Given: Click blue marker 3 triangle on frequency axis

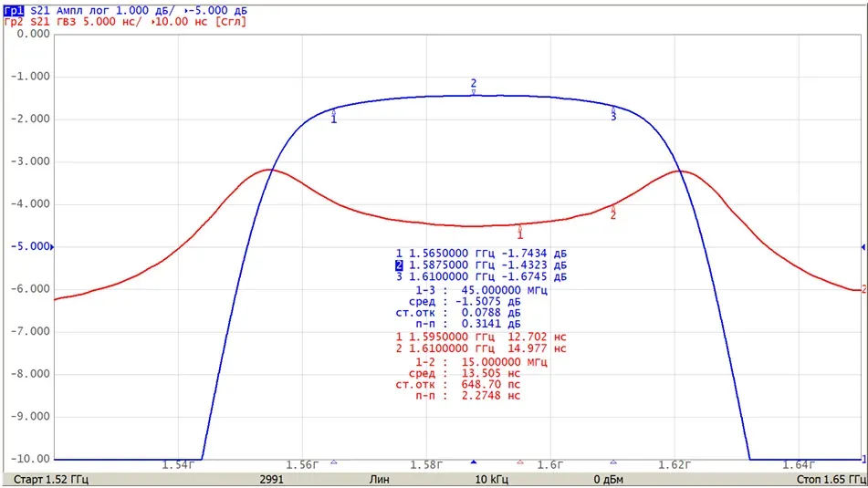Looking at the screenshot, I should [x=613, y=462].
